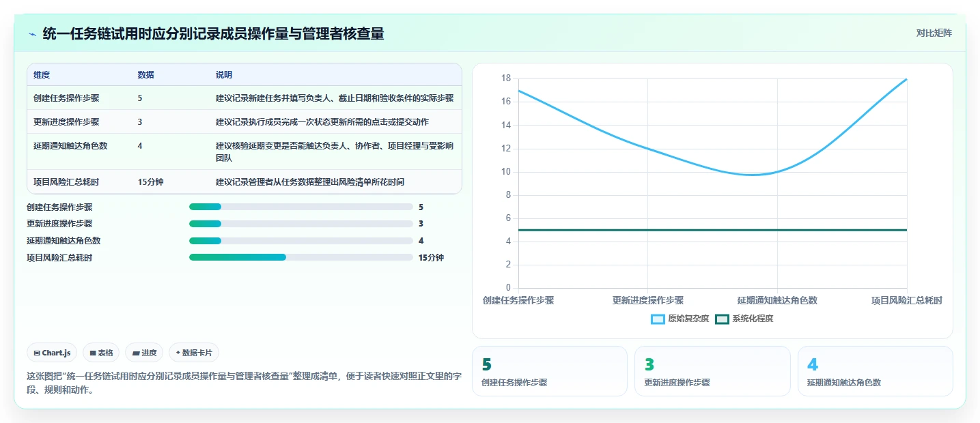Click the 数据 column header

tap(145, 74)
